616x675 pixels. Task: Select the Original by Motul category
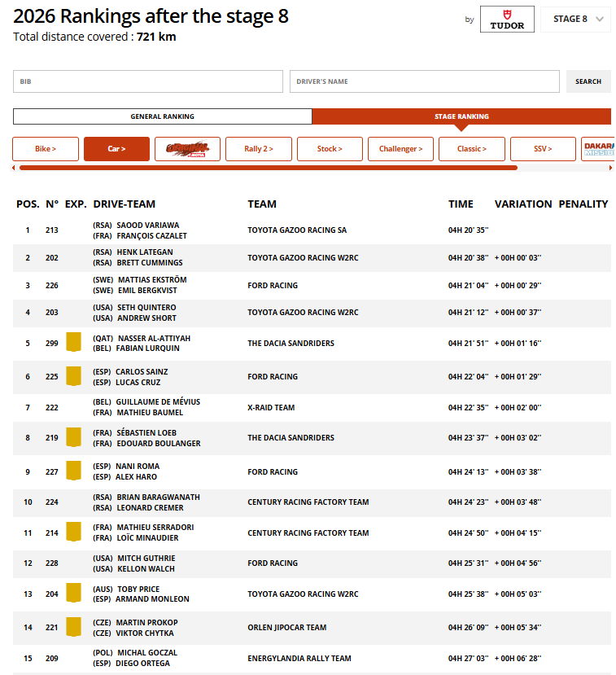(187, 149)
